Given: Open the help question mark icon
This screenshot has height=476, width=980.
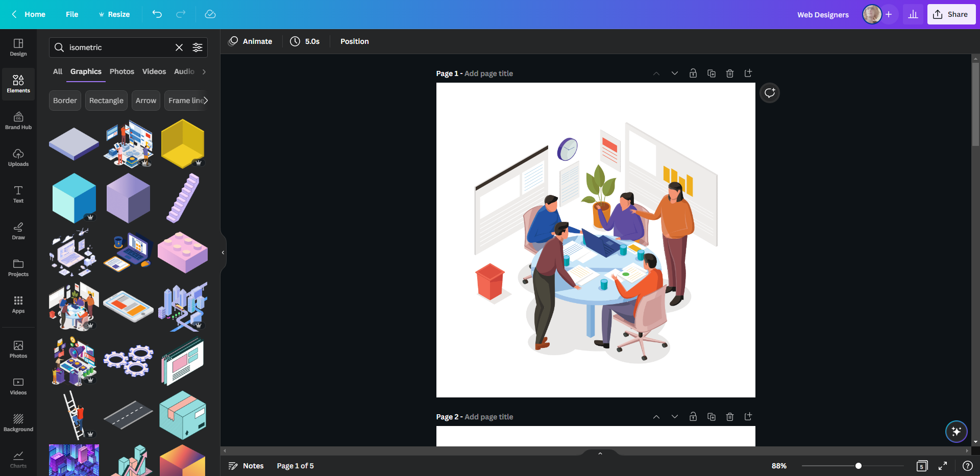Looking at the screenshot, I should (x=967, y=466).
